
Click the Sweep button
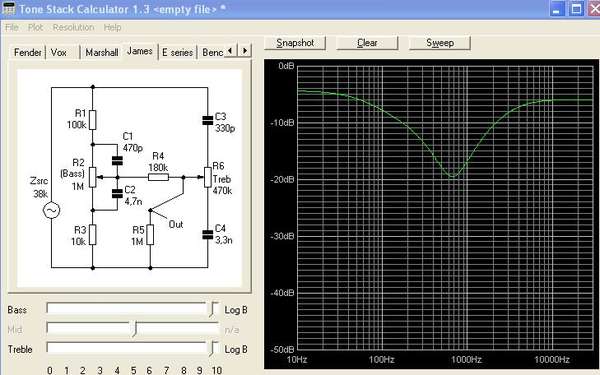[440, 43]
